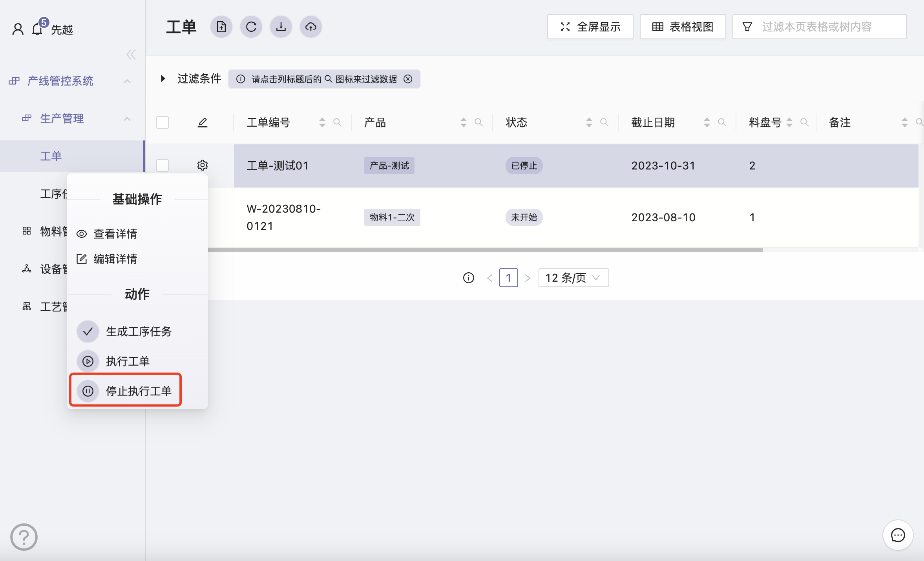
Task: Dismiss the filter hint with its close icon
Action: point(408,79)
